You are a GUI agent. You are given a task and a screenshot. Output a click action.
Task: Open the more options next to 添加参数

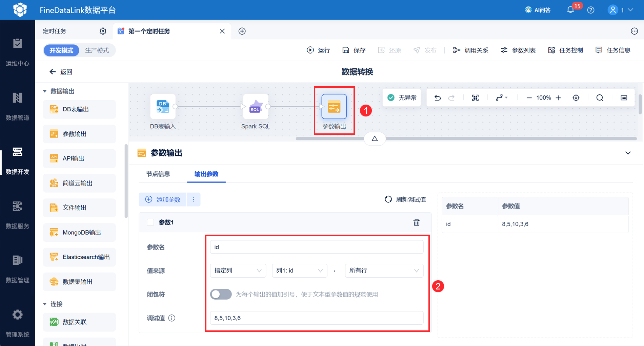(x=194, y=199)
